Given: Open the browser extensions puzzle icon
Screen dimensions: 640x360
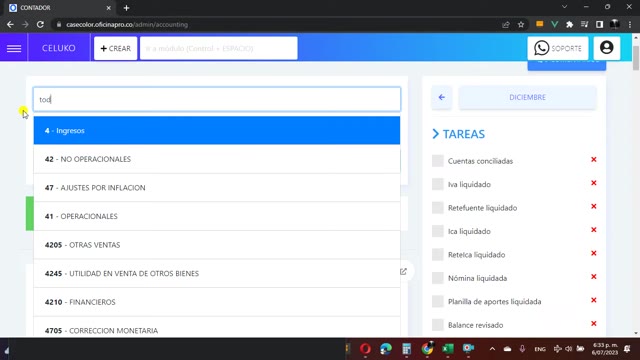Looking at the screenshot, I should [x=569, y=24].
